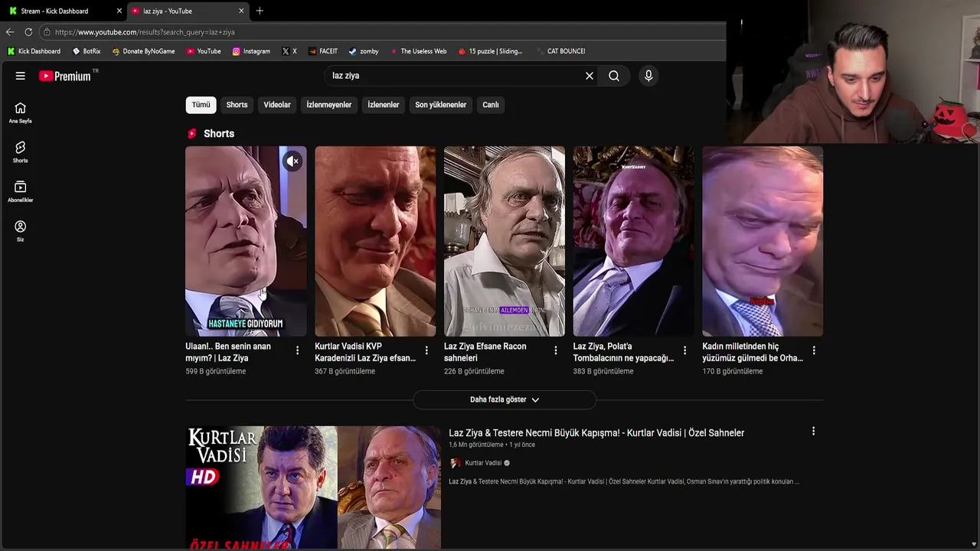Viewport: 980px width, 551px height.
Task: Expand shorts with Daha fazla göster
Action: click(505, 399)
